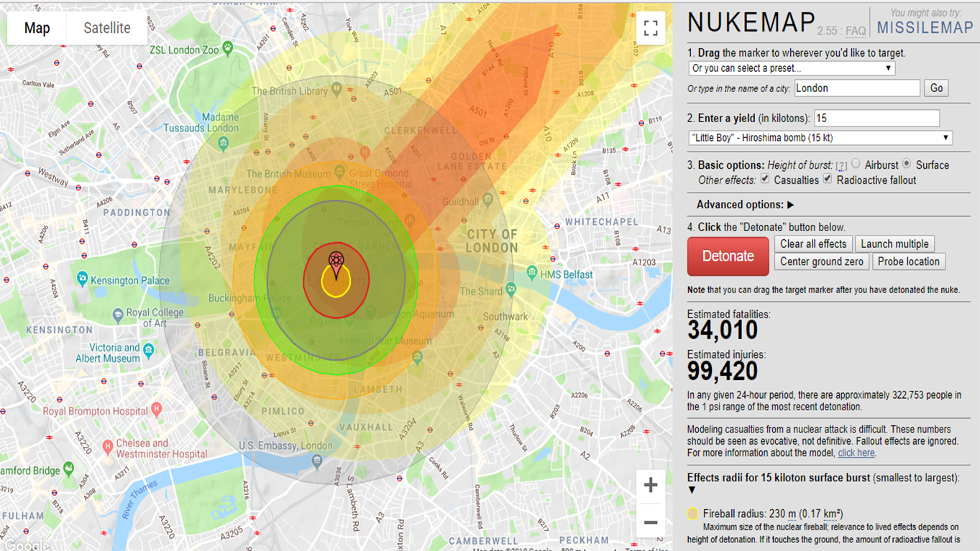Image resolution: width=980 pixels, height=551 pixels.
Task: Enable the Airburst height of burst option
Action: [x=855, y=164]
